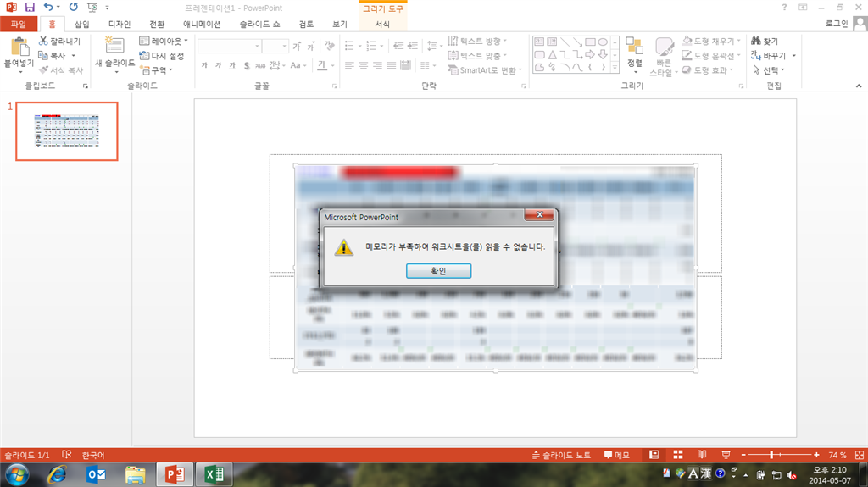Switch to the 디자인 ribbon tab
Image resolution: width=868 pixels, height=487 pixels.
(x=119, y=25)
